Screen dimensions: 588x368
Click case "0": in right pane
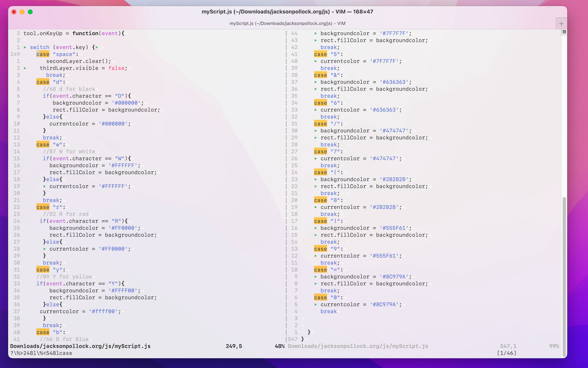(328, 297)
